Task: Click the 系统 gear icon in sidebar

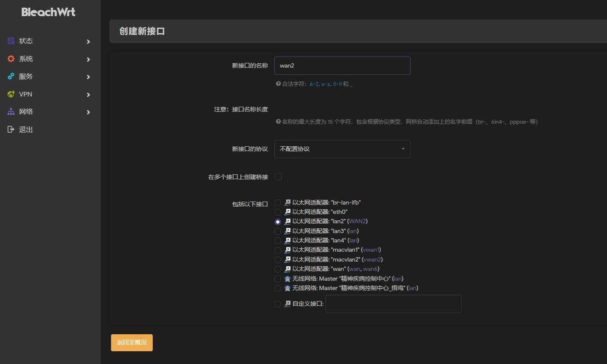Action: (11, 59)
